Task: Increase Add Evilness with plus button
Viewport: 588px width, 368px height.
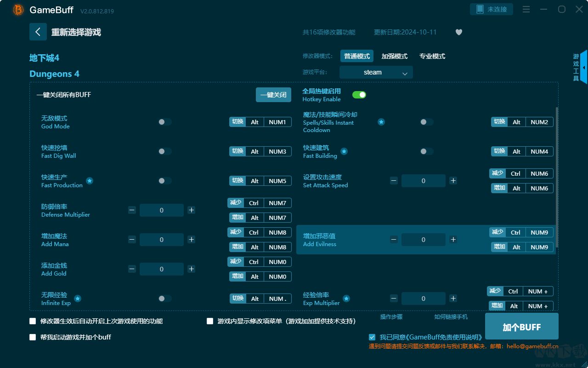Action: click(453, 240)
